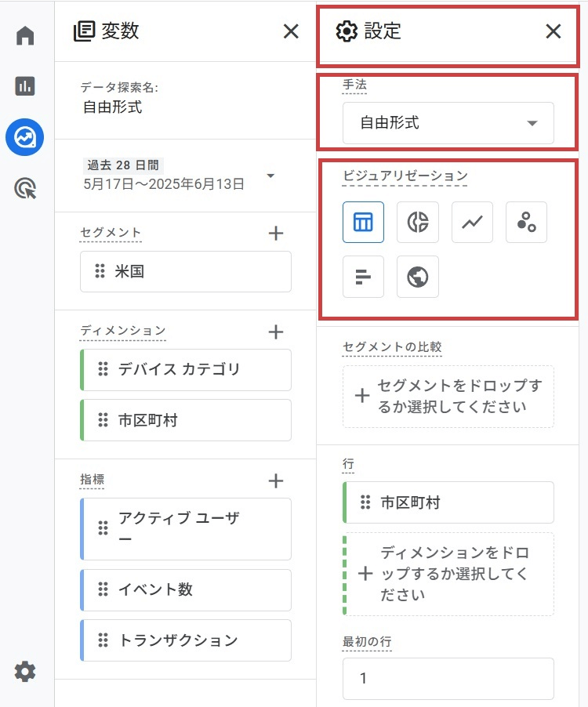Click 市区町村 in the ディメンション list
The width and height of the screenshot is (588, 707).
186,420
